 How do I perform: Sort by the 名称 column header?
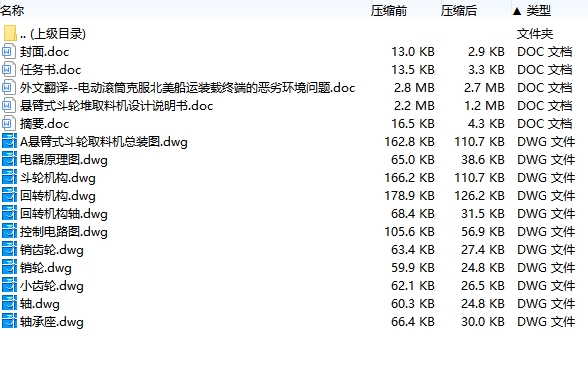[x=12, y=11]
